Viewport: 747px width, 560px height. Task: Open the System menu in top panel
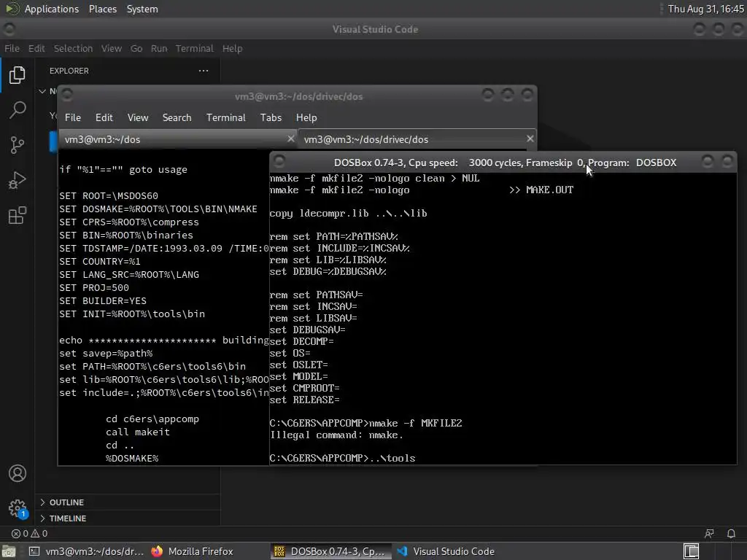[x=142, y=9]
